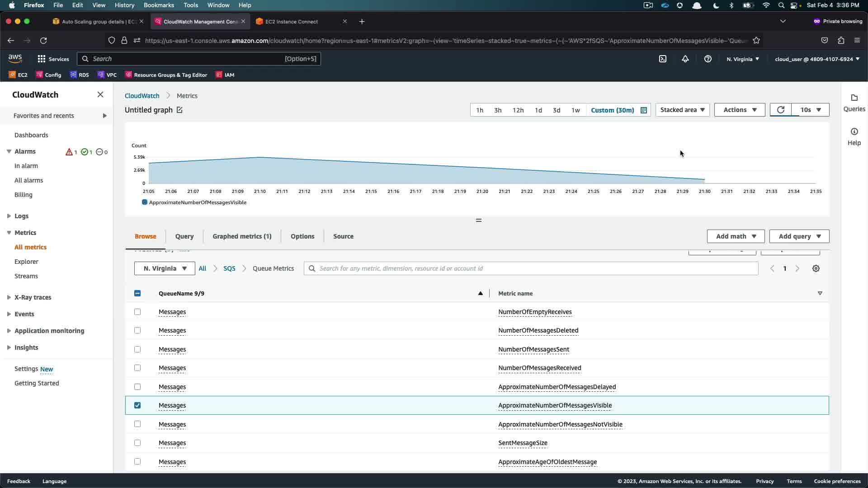Image resolution: width=868 pixels, height=488 pixels.
Task: Open the custom time range calendar icon
Action: tap(644, 110)
